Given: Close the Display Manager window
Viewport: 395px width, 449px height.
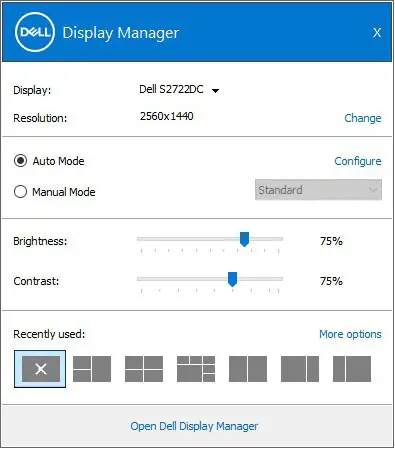Looking at the screenshot, I should click(377, 33).
